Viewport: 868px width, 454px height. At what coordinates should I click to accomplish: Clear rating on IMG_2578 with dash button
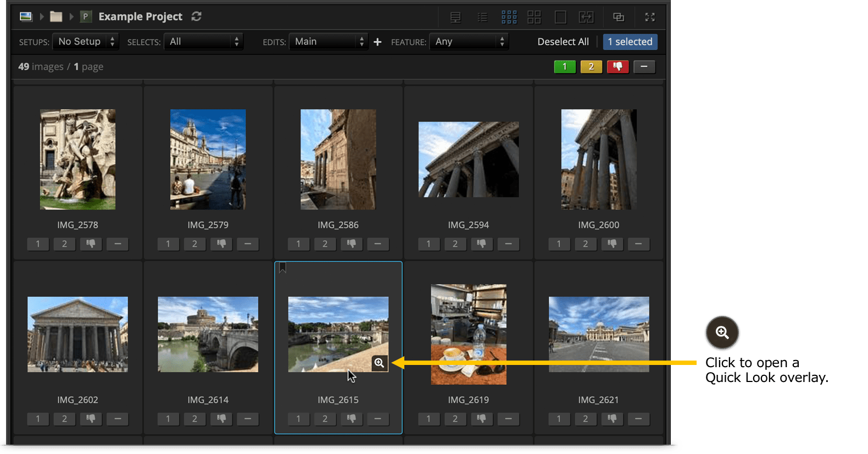click(118, 243)
